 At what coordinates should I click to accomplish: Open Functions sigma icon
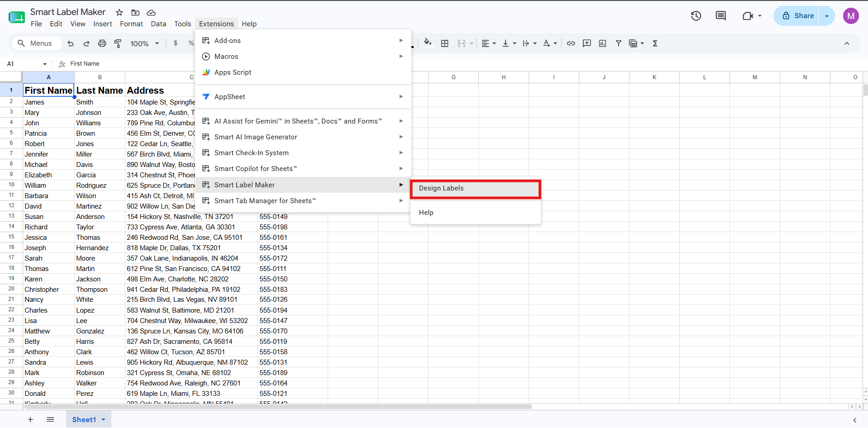point(655,43)
